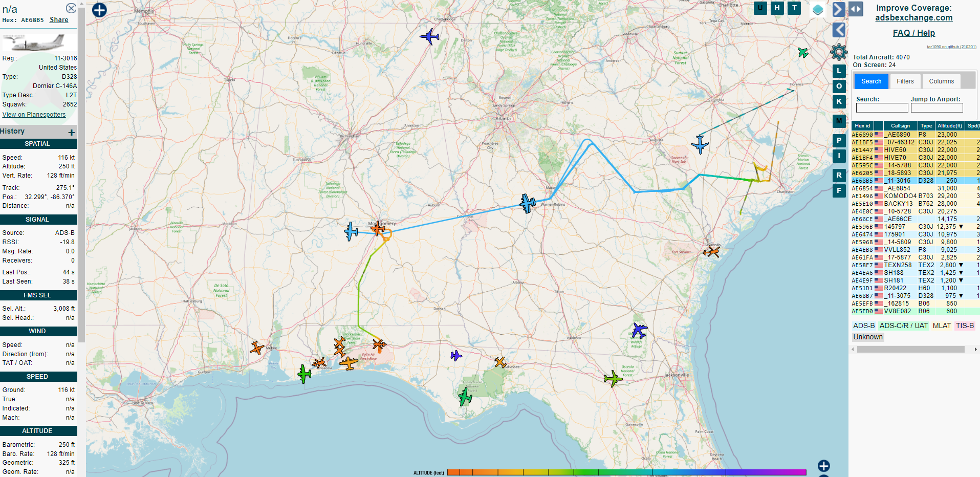Sort table by Hex id column

click(862, 126)
